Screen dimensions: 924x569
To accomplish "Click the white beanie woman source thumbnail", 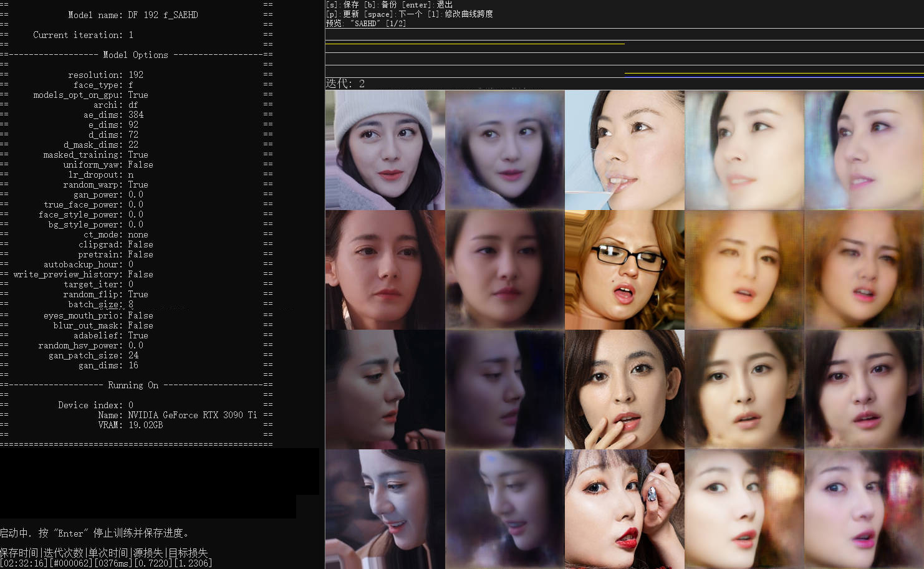I will tap(385, 150).
